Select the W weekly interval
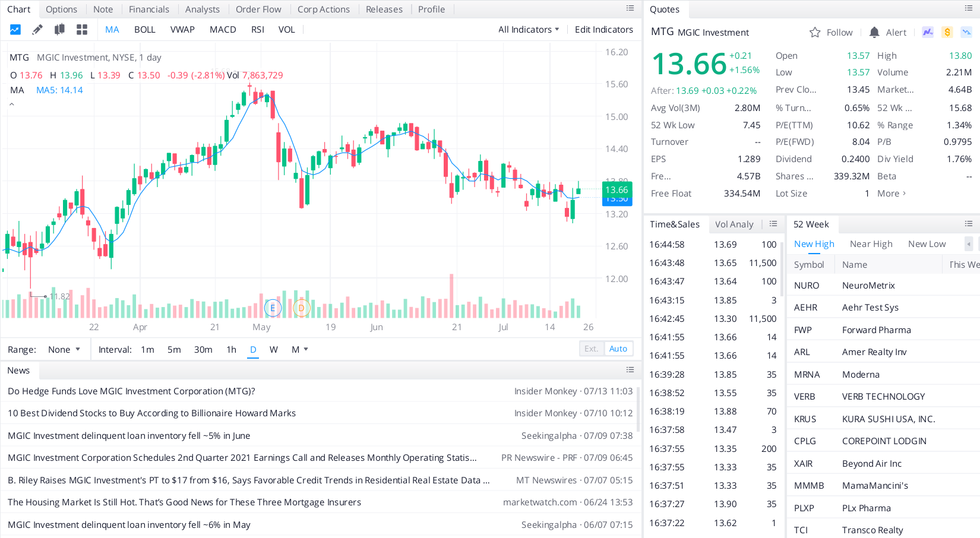 274,350
